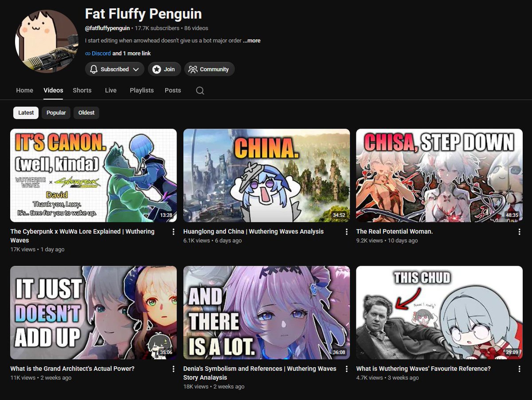Open options menu for The Real Potential Woman video
The image size is (532, 400).
click(x=519, y=232)
